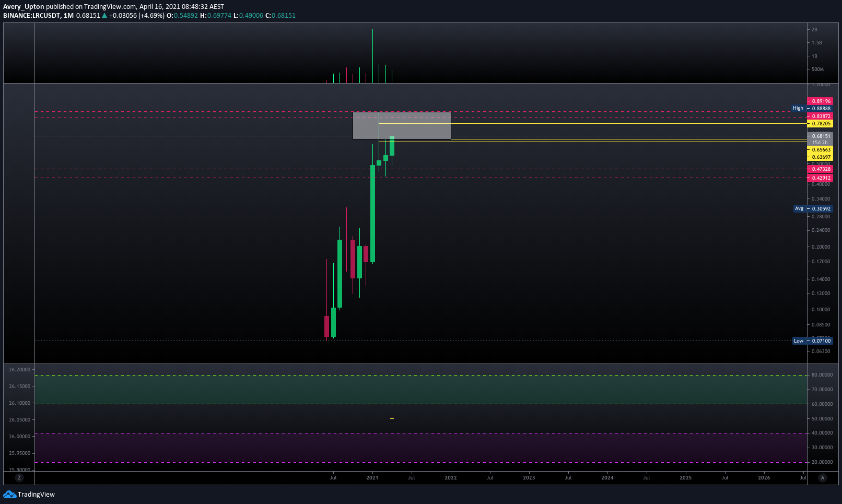Click the Z timezone icon at bottom-left
842x504 pixels.
19,478
